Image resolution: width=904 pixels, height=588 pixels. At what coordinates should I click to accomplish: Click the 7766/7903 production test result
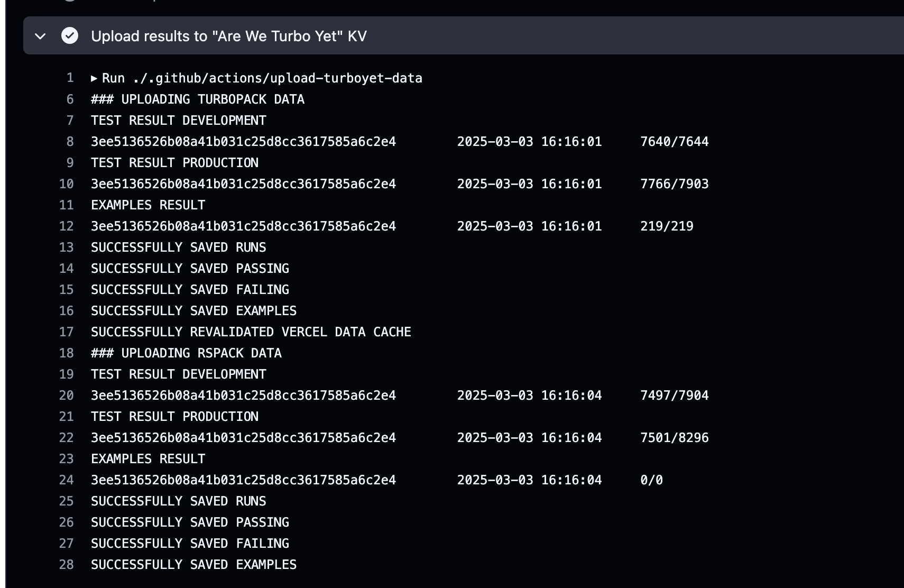tap(674, 184)
